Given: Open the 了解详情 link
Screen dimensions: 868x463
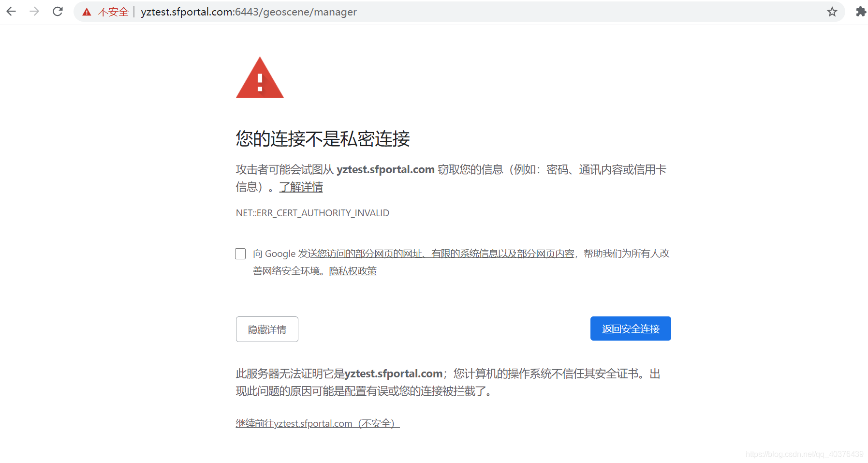Looking at the screenshot, I should (301, 187).
